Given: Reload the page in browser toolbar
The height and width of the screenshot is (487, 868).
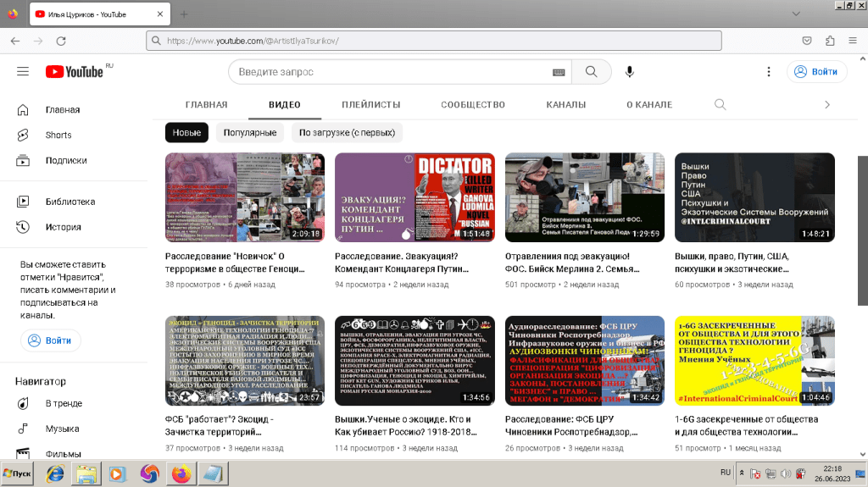Looking at the screenshot, I should 61,41.
